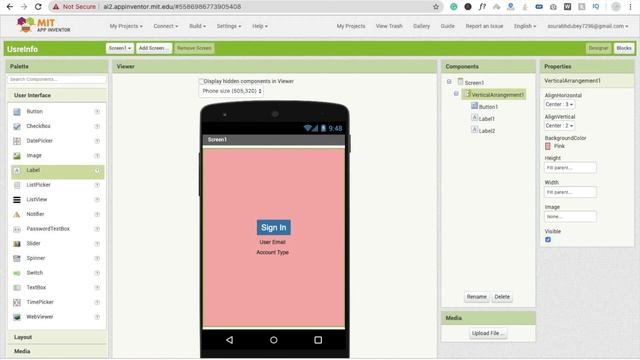The image size is (640, 360).
Task: Click the Search Components field
Action: [57, 79]
